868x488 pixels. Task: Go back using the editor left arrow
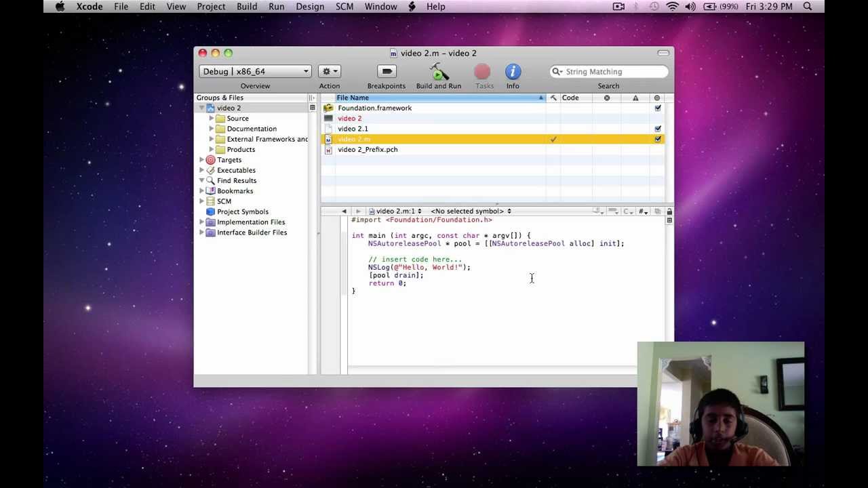(344, 211)
